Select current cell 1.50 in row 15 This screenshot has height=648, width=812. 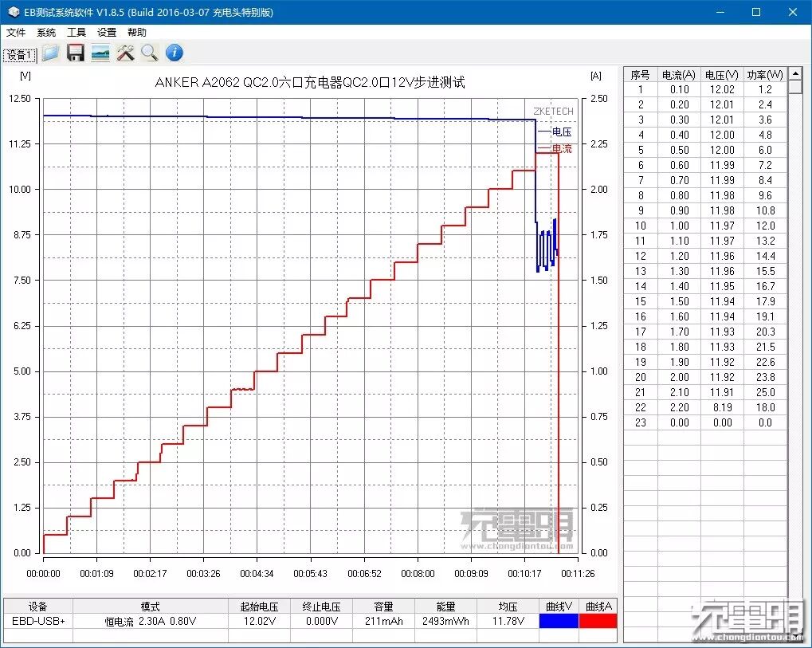679,301
